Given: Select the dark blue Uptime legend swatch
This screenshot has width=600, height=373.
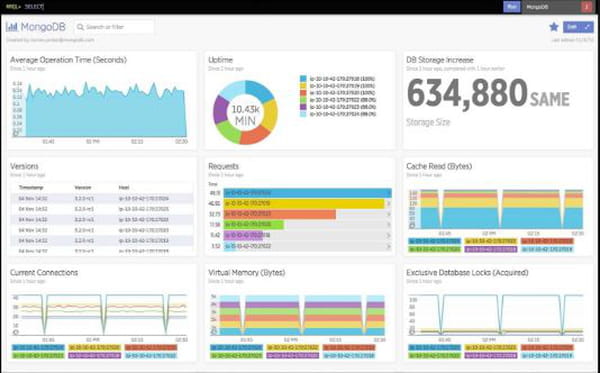Looking at the screenshot, I should (x=303, y=79).
